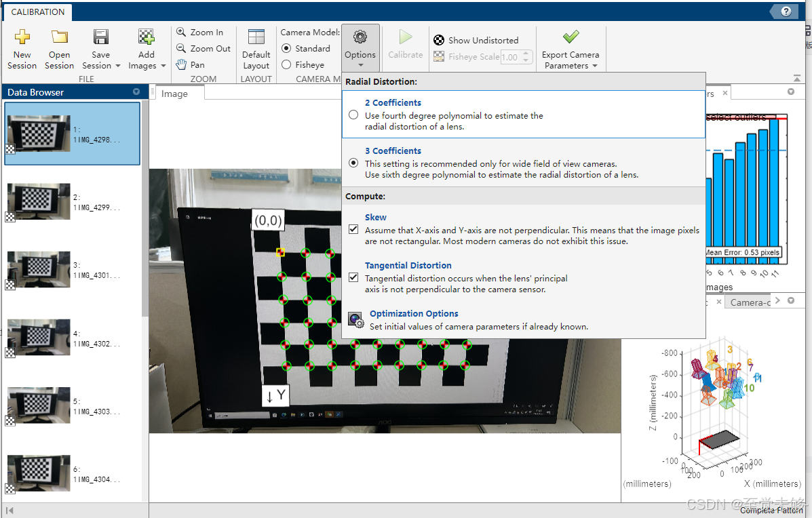This screenshot has width=812, height=518.
Task: Click Default Layout icon
Action: coord(256,37)
